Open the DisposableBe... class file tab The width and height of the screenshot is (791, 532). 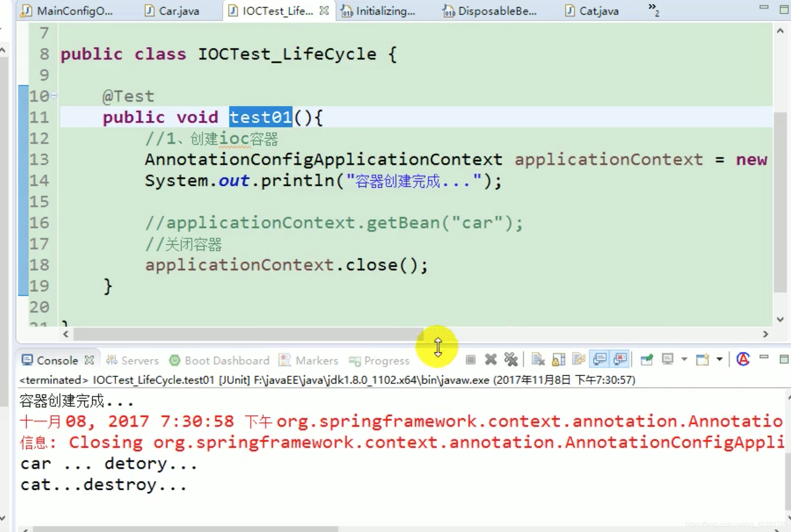pyautogui.click(x=489, y=11)
